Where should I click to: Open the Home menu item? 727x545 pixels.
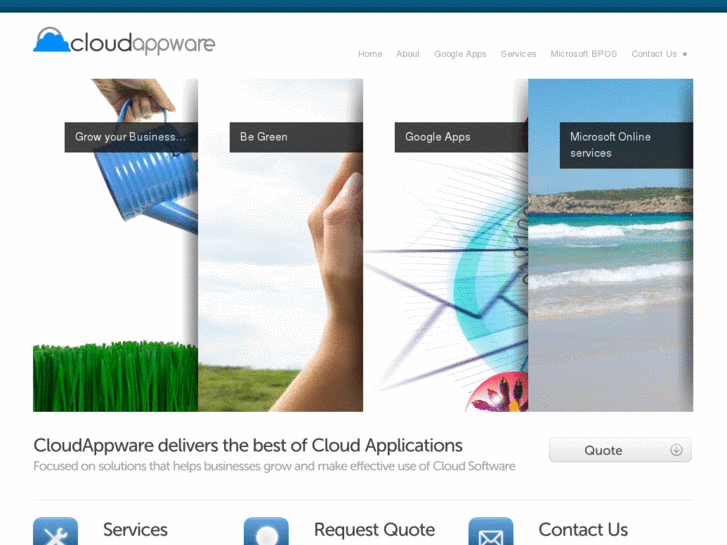370,54
